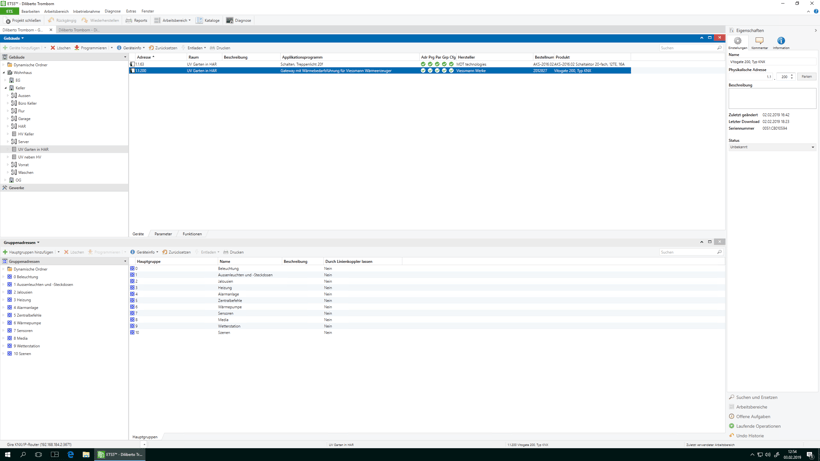Open the Arbeitsbereich toolbar dropdown
This screenshot has height=461, width=820.
click(173, 20)
